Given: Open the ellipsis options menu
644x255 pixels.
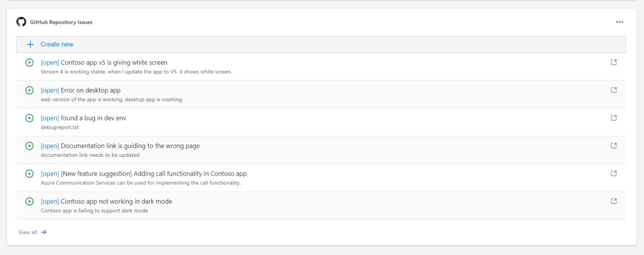Looking at the screenshot, I should (x=619, y=22).
